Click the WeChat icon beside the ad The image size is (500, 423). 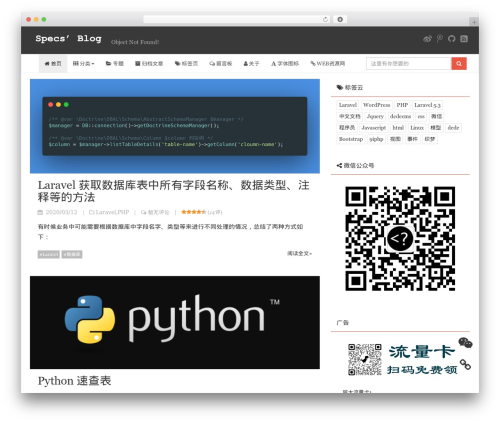pyautogui.click(x=465, y=343)
